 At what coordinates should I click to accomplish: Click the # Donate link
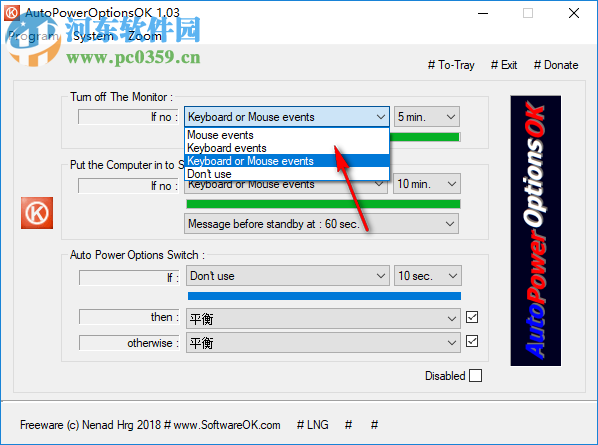556,65
